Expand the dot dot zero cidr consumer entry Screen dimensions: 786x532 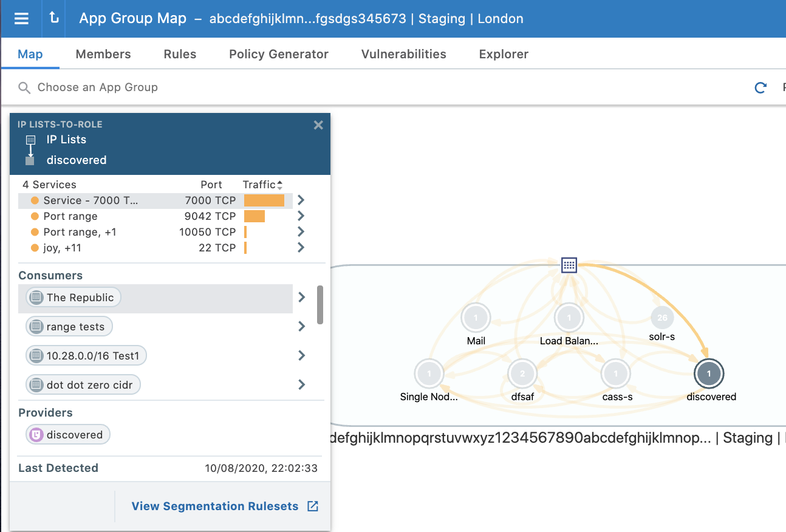301,384
